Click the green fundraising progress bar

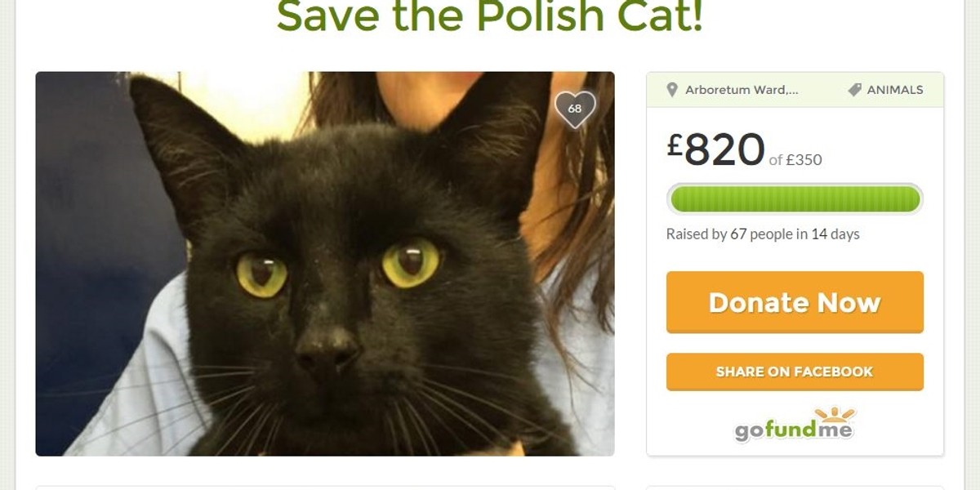(795, 199)
